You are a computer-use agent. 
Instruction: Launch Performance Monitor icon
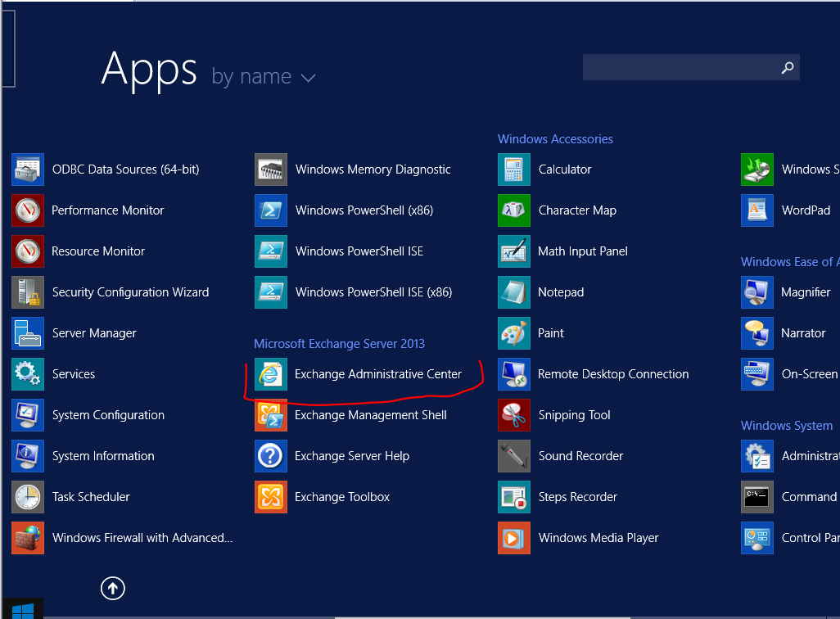[28, 210]
